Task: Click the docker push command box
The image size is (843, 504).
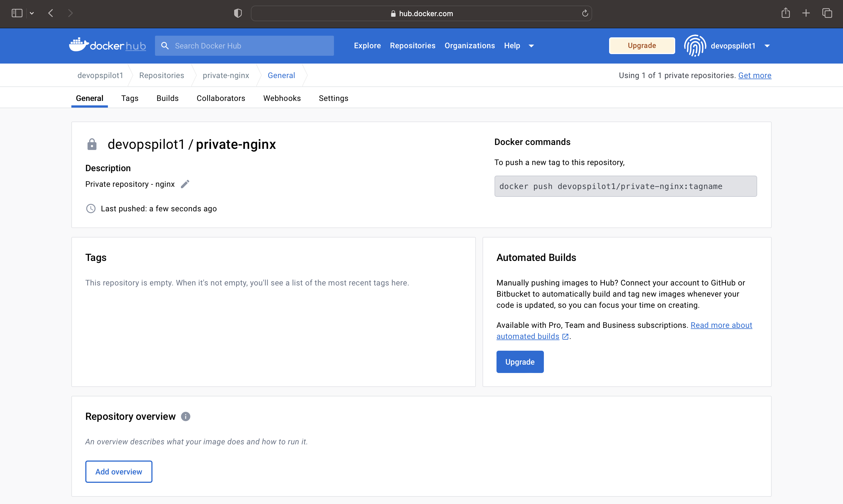Action: [x=625, y=186]
